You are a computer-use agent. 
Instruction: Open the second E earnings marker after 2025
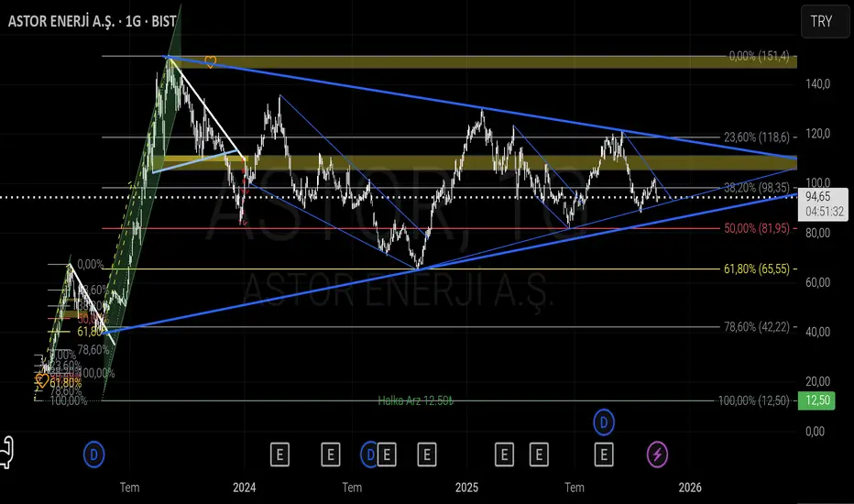[x=539, y=455]
